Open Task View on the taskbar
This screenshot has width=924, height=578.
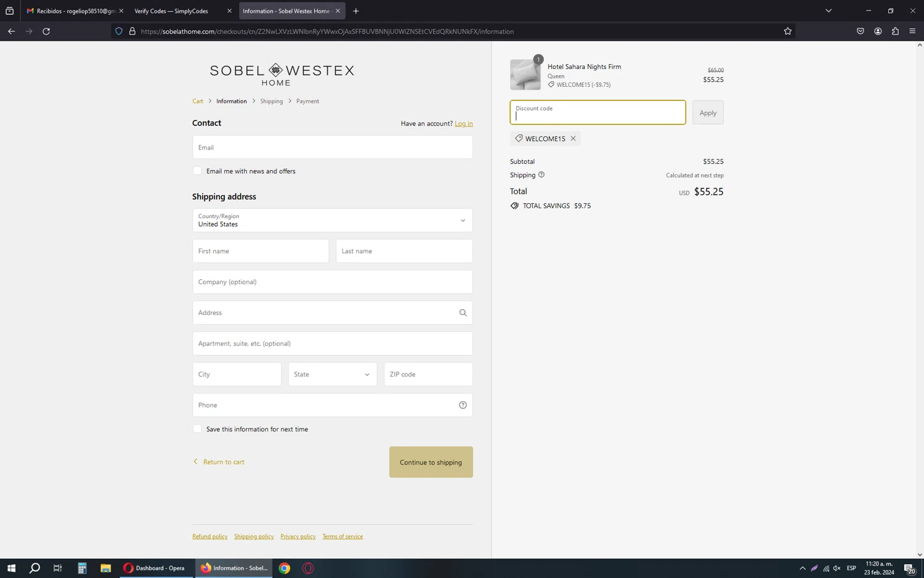coord(58,568)
